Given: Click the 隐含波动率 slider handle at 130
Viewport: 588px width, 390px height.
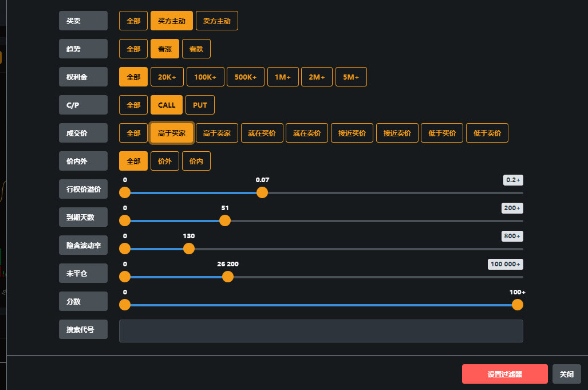Looking at the screenshot, I should [189, 249].
